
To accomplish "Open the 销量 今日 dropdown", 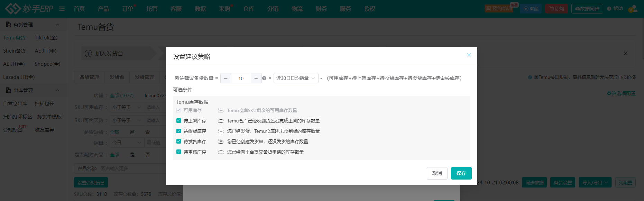I will tap(127, 143).
